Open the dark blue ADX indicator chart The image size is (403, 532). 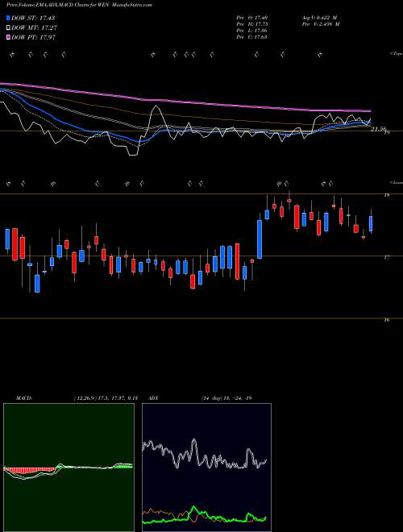pos(206,468)
